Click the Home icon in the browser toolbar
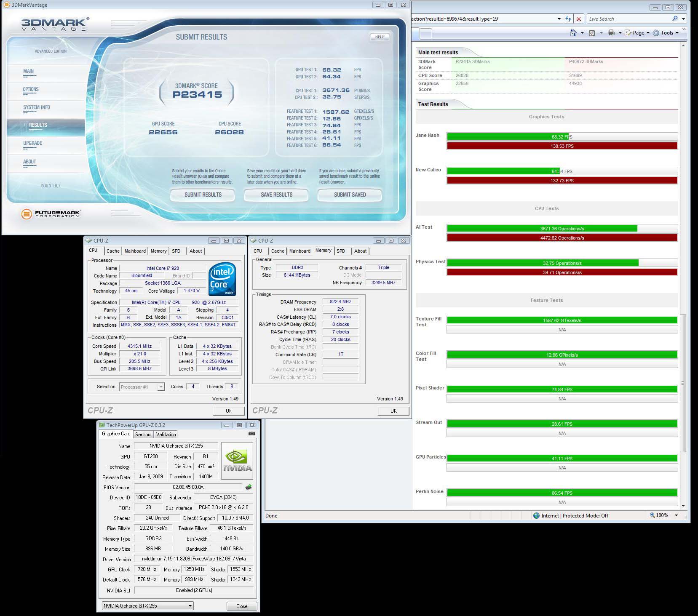Screen dimensions: 698x616 pyautogui.click(x=573, y=33)
